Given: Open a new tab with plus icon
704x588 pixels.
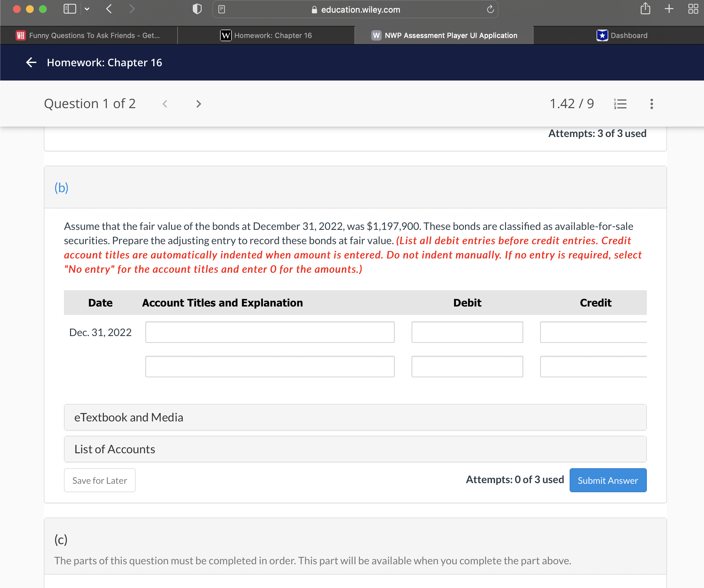Looking at the screenshot, I should pos(669,9).
